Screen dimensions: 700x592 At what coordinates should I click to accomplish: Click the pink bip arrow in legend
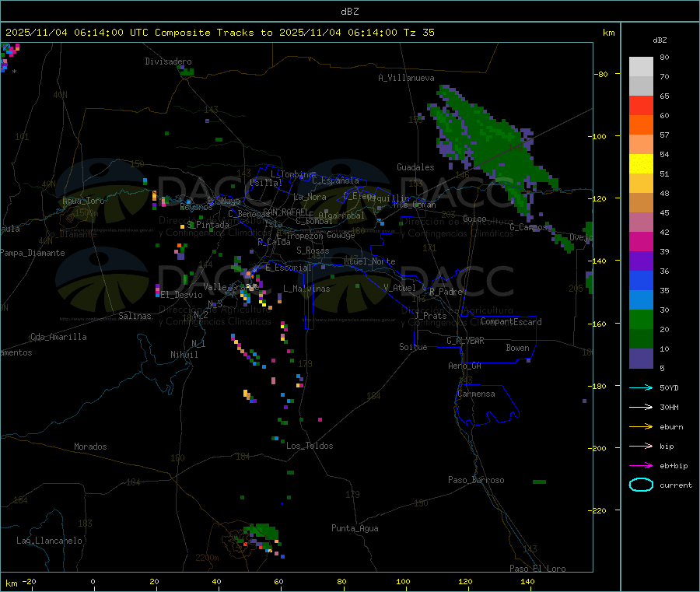641,446
